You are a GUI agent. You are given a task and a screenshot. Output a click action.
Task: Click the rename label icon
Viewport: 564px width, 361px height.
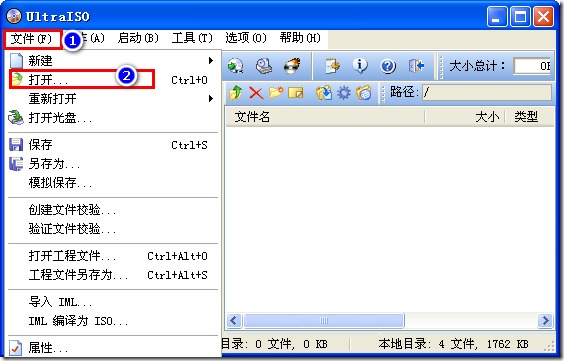coord(296,93)
